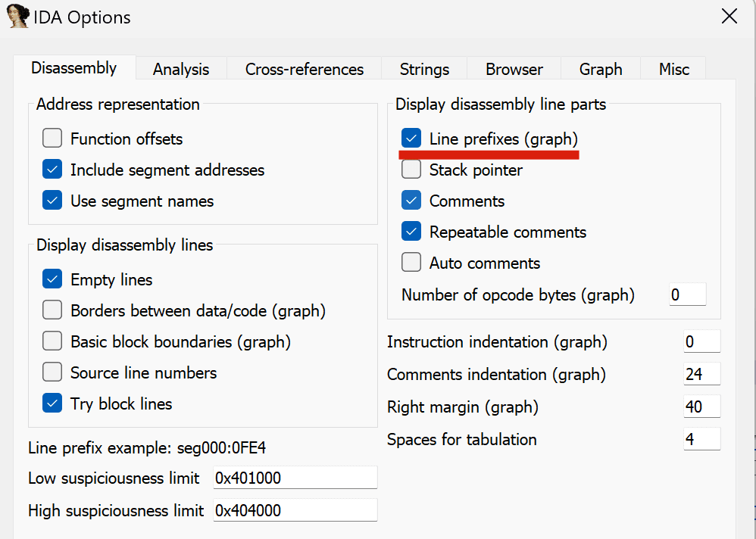Turn on Source line numbers
The image size is (756, 539).
(52, 372)
